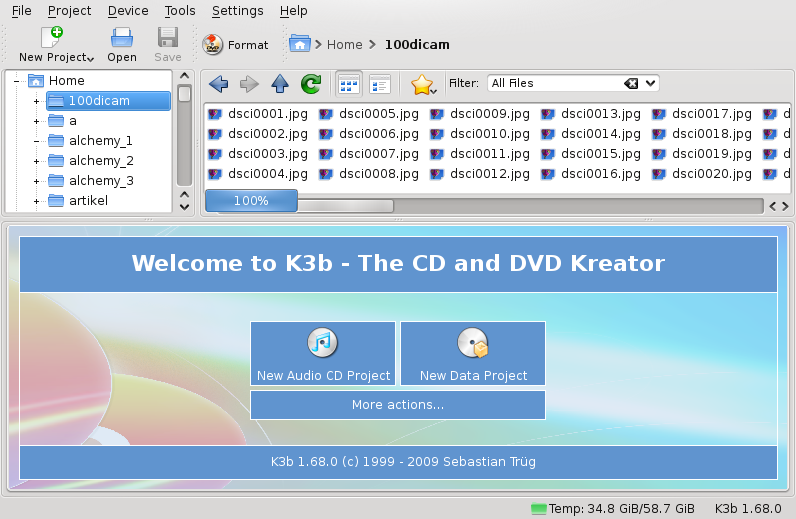Go back with the left arrow
The height and width of the screenshot is (519, 796).
[219, 84]
